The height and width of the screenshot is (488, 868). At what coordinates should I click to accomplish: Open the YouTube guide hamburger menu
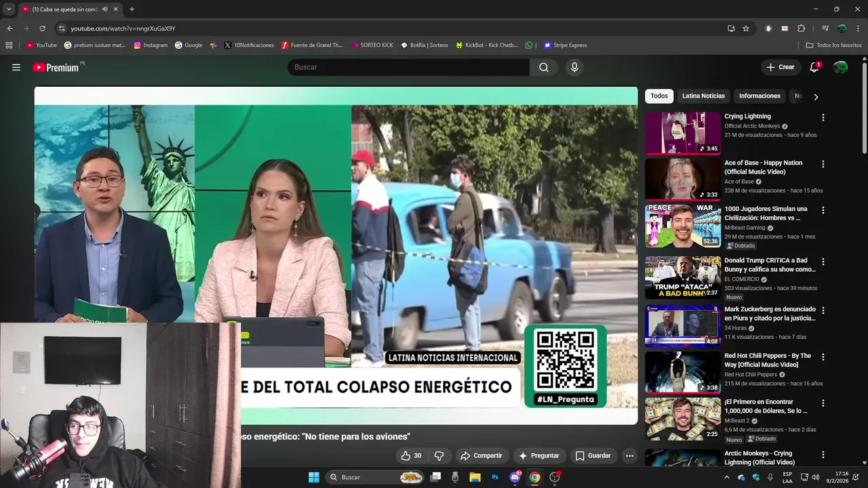pos(16,67)
